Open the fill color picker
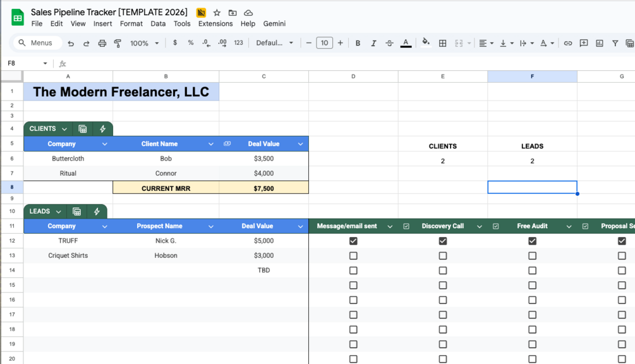Viewport: 635px width, 364px height. tap(426, 43)
